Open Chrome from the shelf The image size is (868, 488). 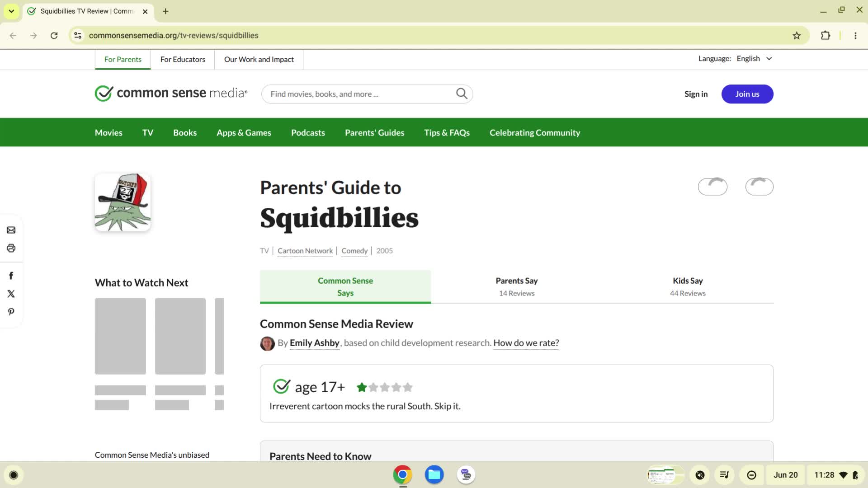(x=402, y=475)
